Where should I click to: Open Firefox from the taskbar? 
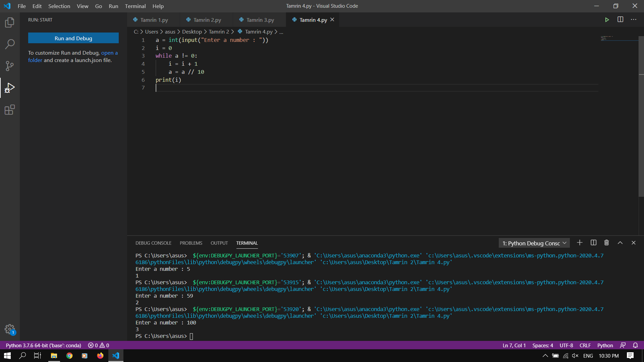[x=100, y=356]
